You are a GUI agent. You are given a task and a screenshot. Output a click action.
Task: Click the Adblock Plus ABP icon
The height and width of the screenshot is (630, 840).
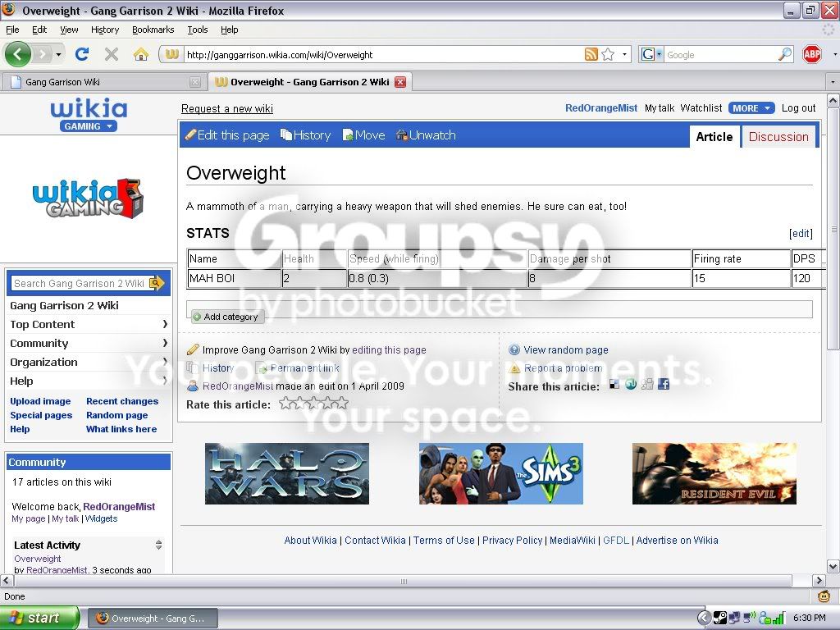(x=812, y=54)
